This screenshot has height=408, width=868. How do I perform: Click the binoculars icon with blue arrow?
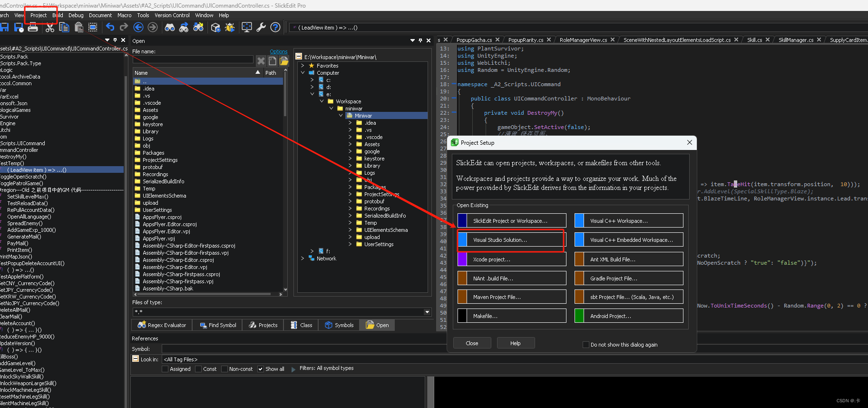[x=184, y=27]
